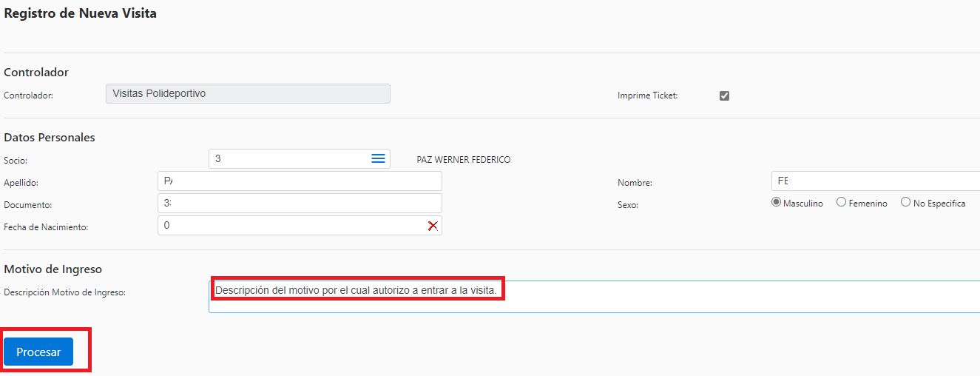Viewport: 980px width, 376px height.
Task: Focus the Socio number input
Action: click(288, 158)
